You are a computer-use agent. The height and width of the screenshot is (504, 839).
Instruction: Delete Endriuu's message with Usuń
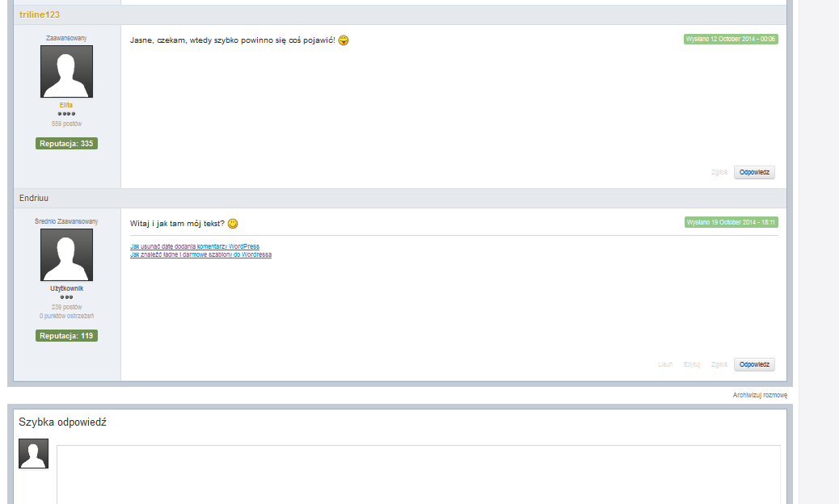(665, 364)
